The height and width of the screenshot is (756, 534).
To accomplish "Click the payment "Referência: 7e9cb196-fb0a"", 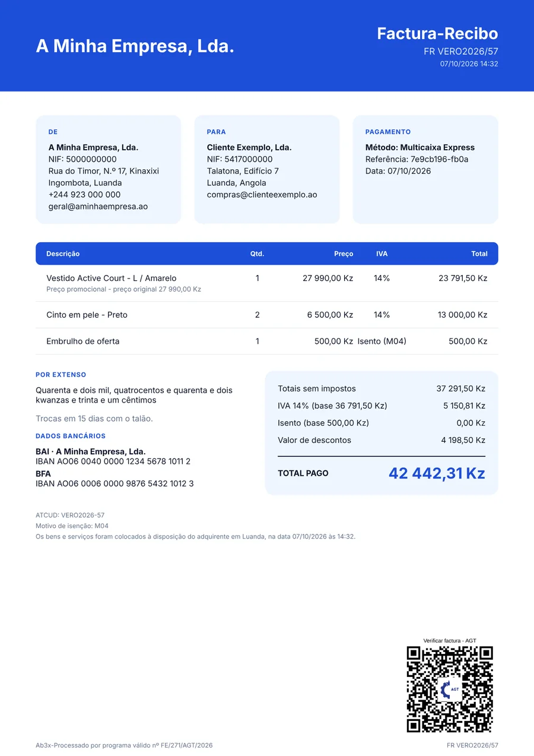I will coord(417,159).
